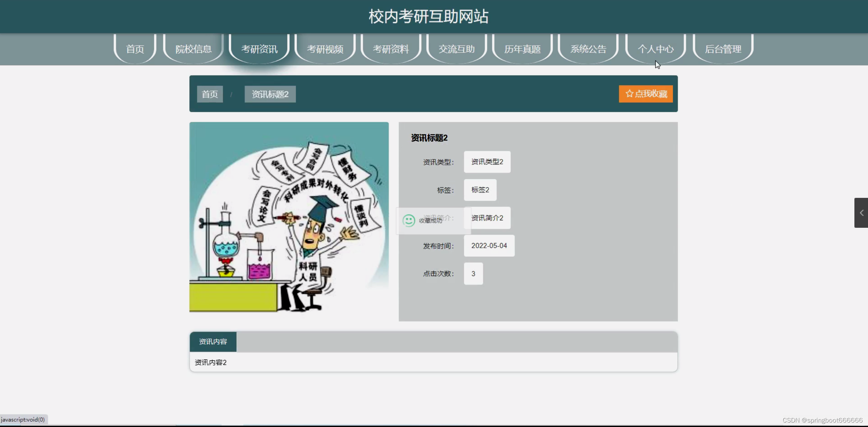Screen dimensions: 868x427
Task: Click the 2022-05-04 publish date field
Action: tap(489, 245)
